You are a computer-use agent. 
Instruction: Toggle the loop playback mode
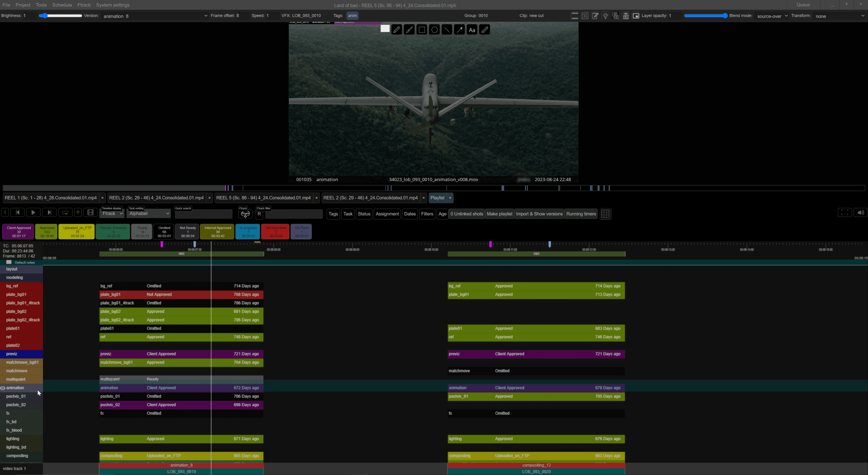(65, 212)
